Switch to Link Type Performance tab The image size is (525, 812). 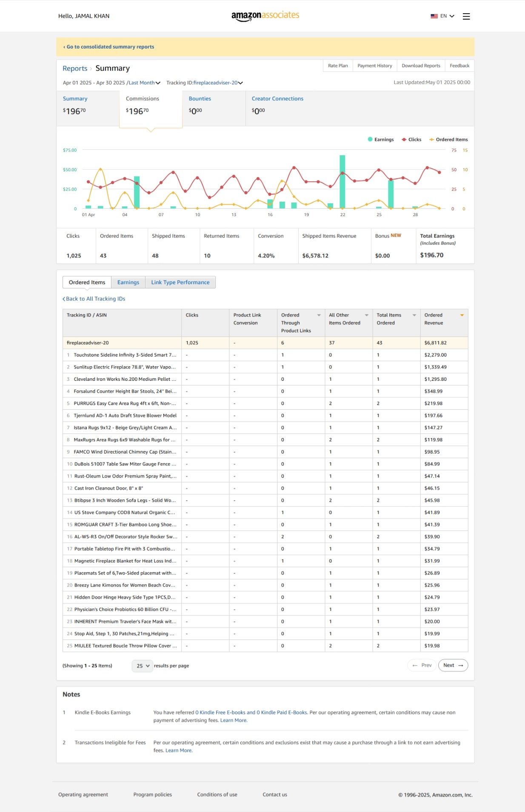pyautogui.click(x=180, y=282)
